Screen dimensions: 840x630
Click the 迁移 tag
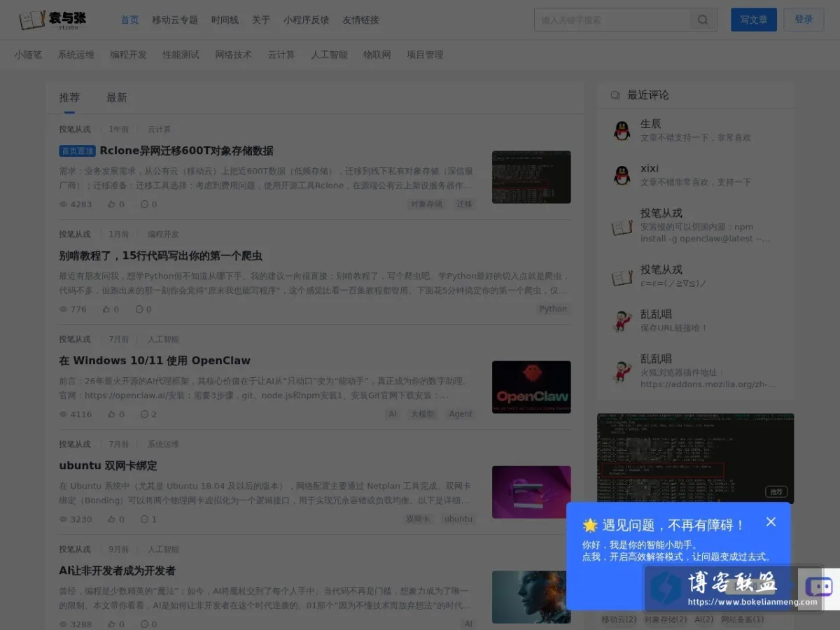click(464, 204)
